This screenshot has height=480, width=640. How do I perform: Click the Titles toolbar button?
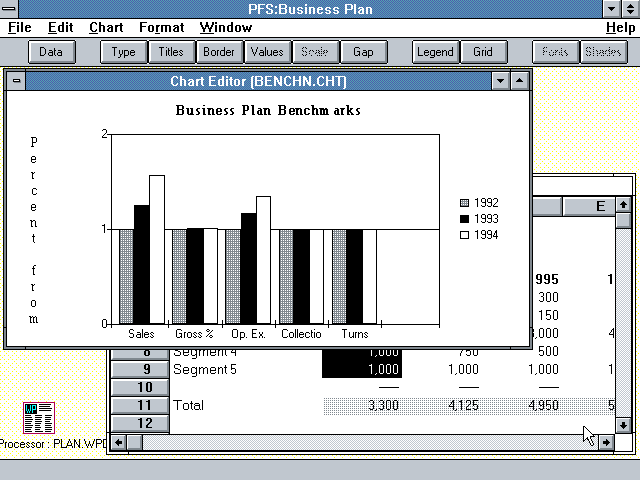(171, 52)
